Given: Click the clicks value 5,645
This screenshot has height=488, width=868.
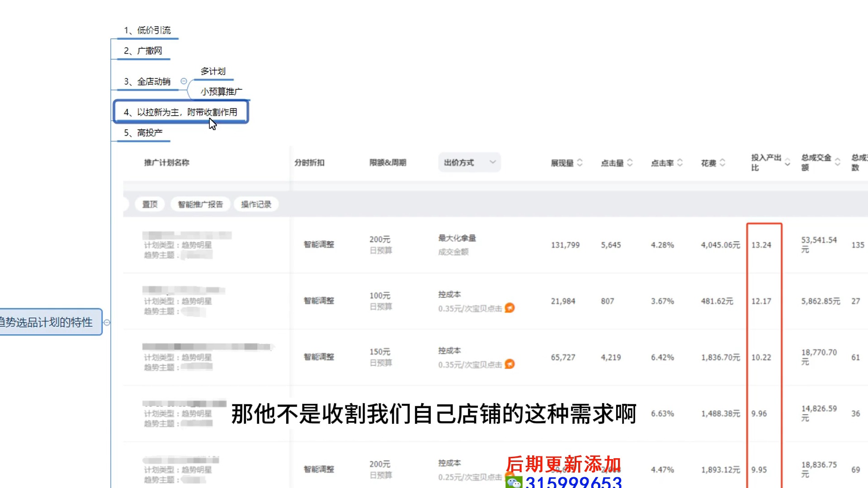Looking at the screenshot, I should tap(611, 245).
